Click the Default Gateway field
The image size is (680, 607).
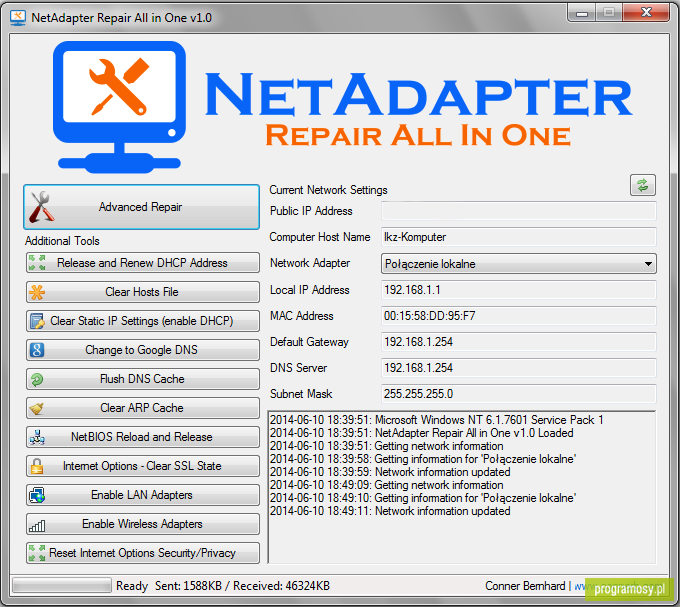point(519,342)
